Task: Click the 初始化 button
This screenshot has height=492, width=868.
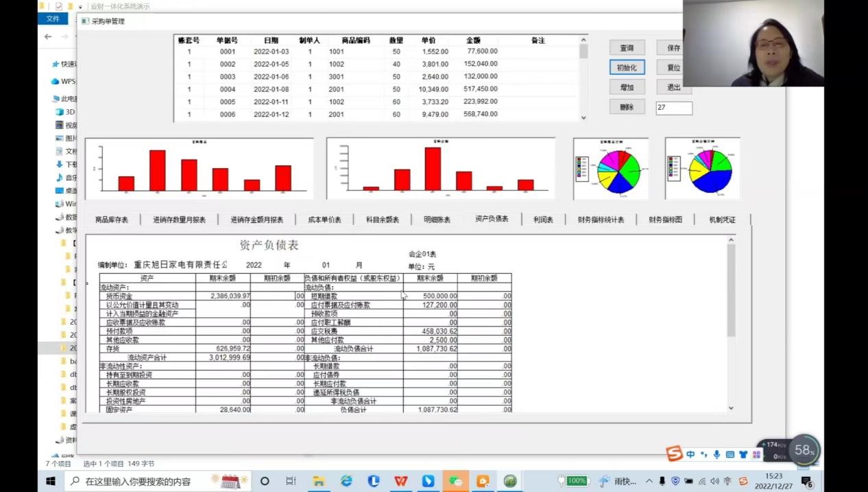Action: 627,68
